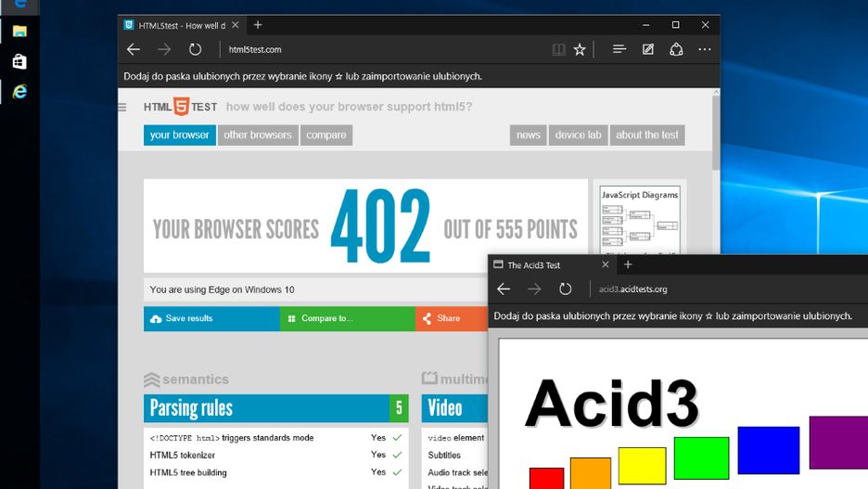Click the scrollbar thumb in HTML5test window
This screenshot has height=489, width=868.
[x=716, y=133]
